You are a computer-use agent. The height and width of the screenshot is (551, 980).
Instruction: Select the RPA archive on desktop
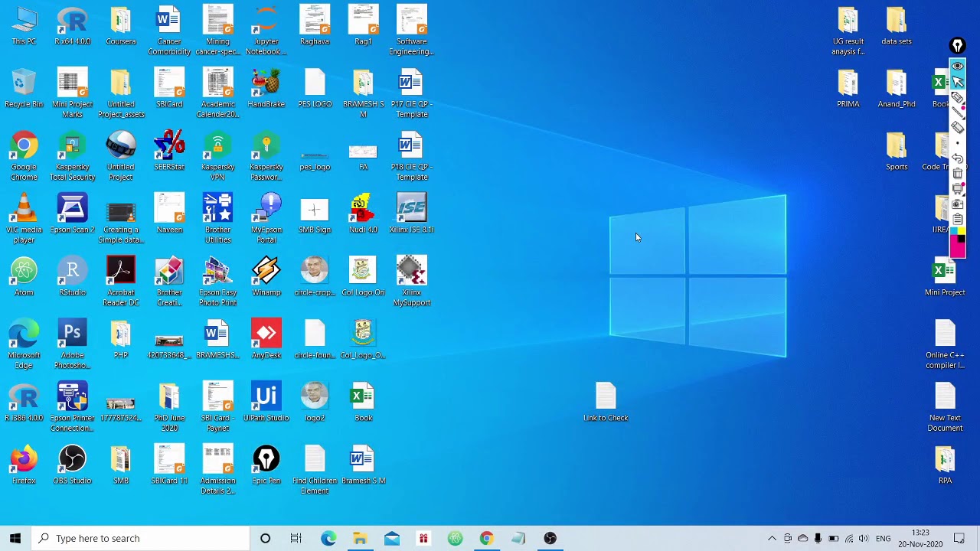point(945,465)
